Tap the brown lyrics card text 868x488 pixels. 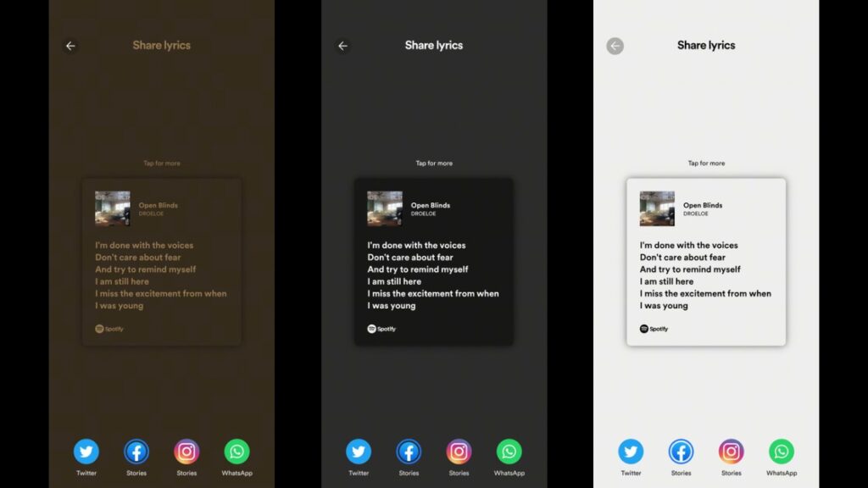160,275
